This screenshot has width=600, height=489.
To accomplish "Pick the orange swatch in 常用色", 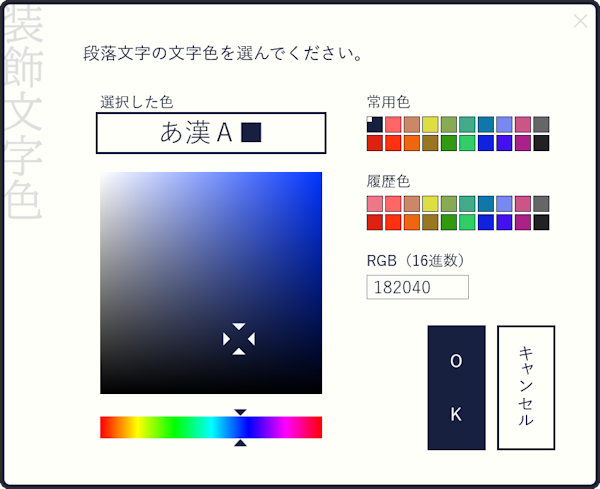I will point(412,143).
